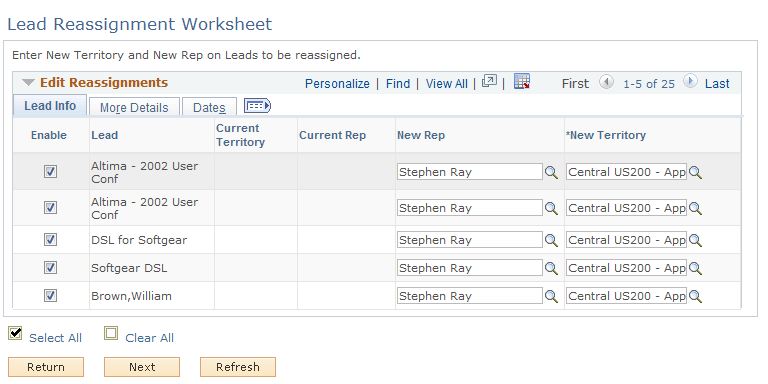Collapse the Edit Reassignments section triangle
The width and height of the screenshot is (768, 384).
29,83
